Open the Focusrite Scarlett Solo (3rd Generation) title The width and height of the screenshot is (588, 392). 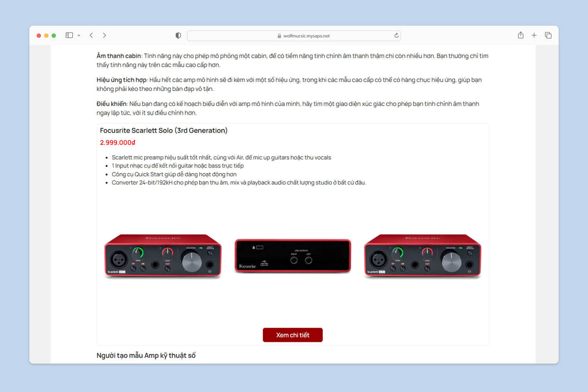(163, 131)
